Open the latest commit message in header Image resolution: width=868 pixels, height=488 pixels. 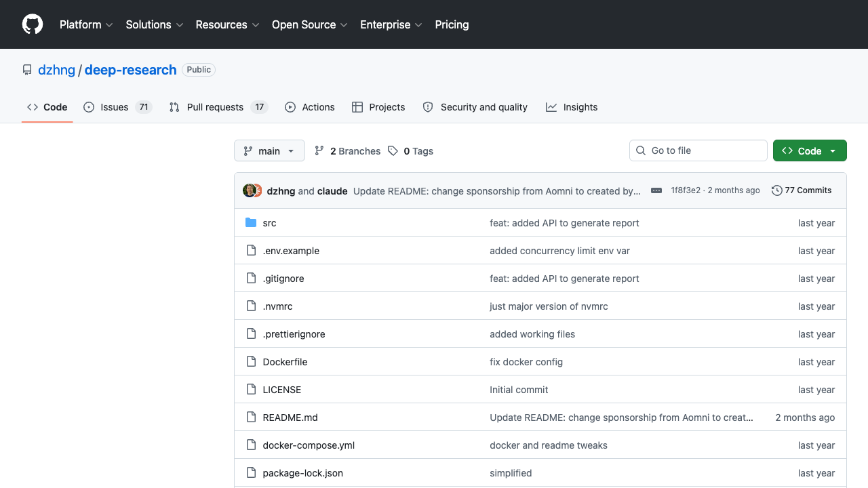point(497,191)
